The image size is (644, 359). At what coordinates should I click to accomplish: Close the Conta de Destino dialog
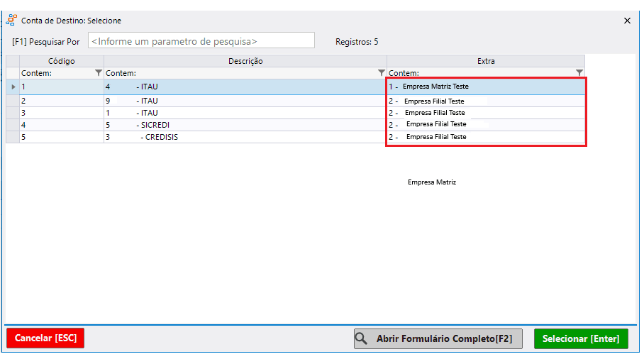(627, 21)
